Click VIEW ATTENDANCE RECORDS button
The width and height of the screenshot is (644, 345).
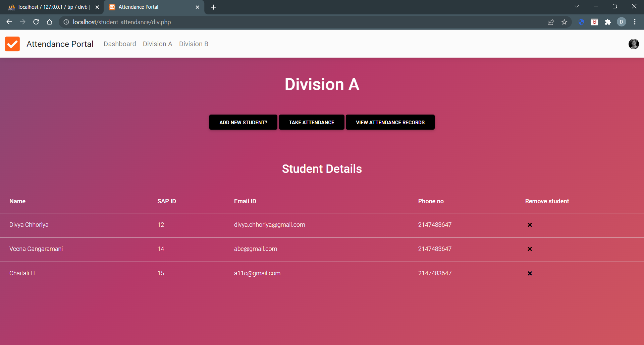(x=390, y=122)
